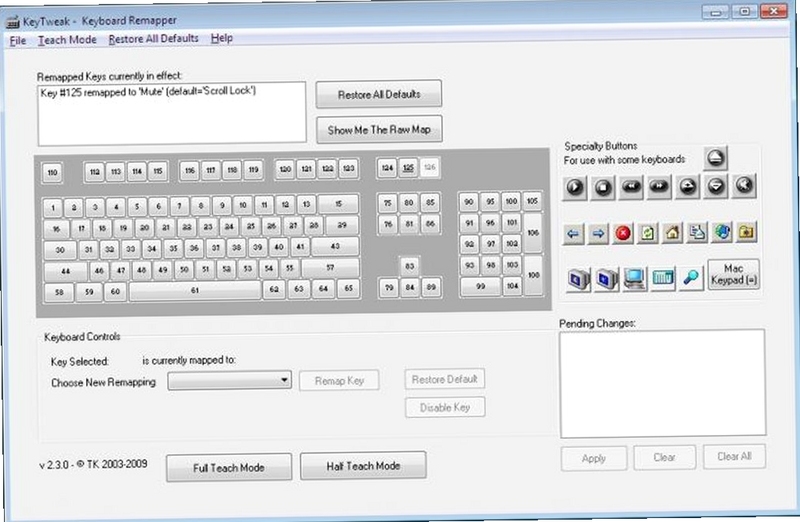The height and width of the screenshot is (522, 800).
Task: Click the second blue monitor specialty button
Action: pos(607,279)
